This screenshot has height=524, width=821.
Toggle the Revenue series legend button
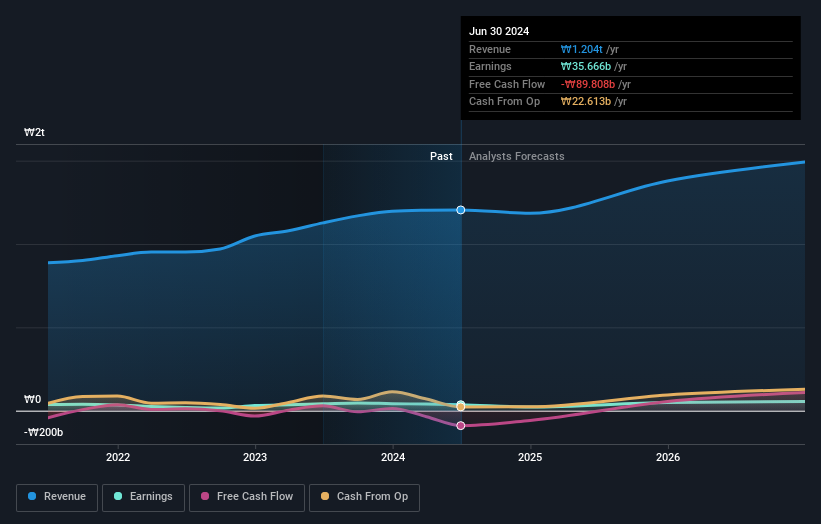click(57, 497)
